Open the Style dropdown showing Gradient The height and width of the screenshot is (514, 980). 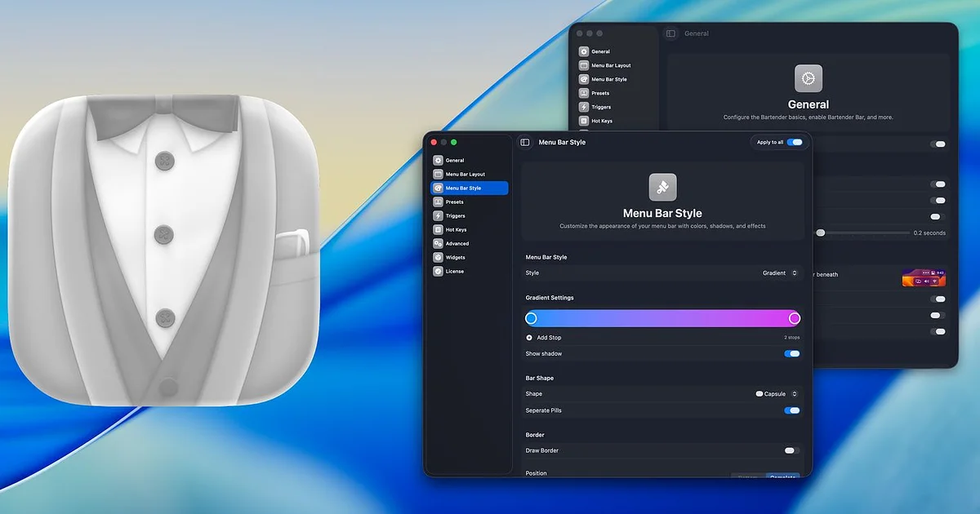click(780, 273)
